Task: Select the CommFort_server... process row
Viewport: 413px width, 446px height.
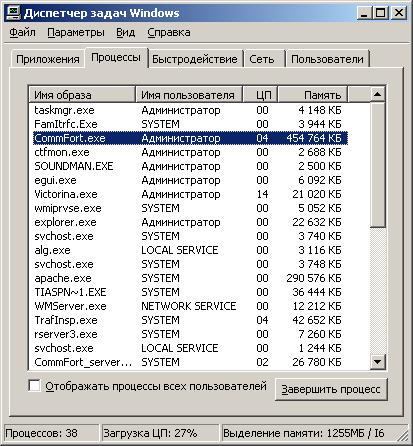Action: point(190,362)
